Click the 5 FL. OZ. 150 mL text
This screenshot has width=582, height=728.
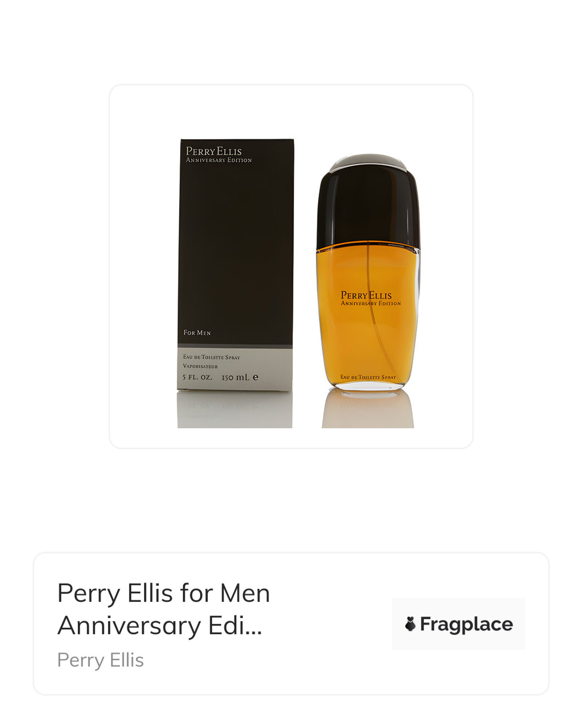click(x=220, y=377)
